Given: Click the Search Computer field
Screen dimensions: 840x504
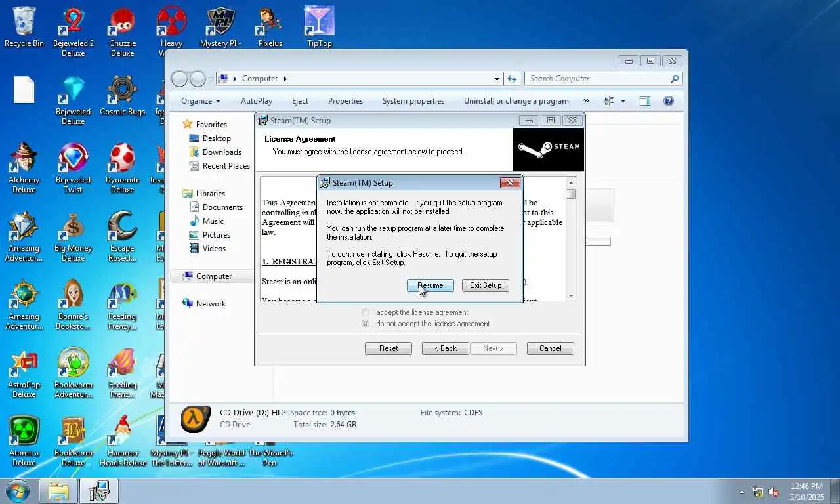Looking at the screenshot, I should (x=603, y=79).
